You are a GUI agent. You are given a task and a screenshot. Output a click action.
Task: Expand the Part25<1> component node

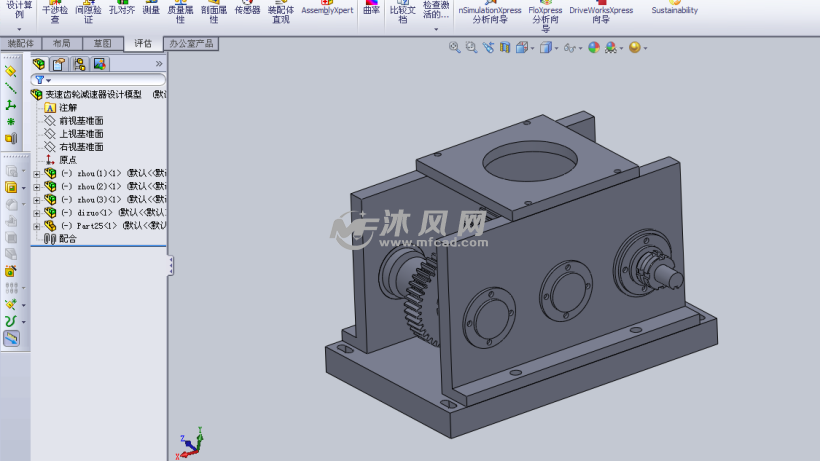point(37,226)
